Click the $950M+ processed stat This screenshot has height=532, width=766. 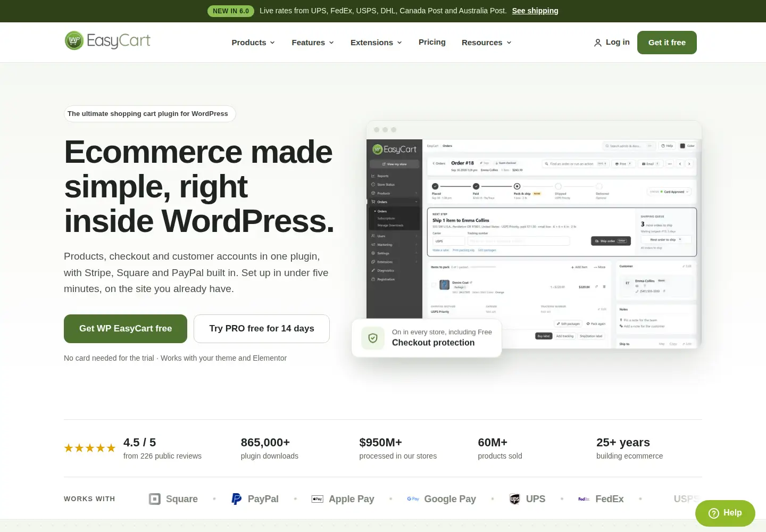(398, 448)
